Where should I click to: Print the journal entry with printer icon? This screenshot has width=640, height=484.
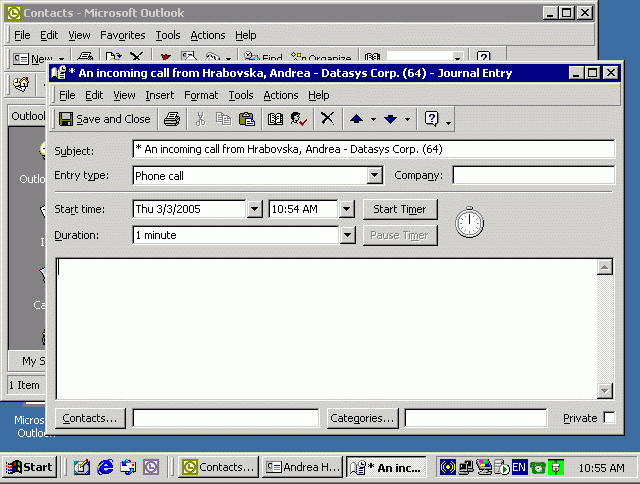tap(171, 119)
